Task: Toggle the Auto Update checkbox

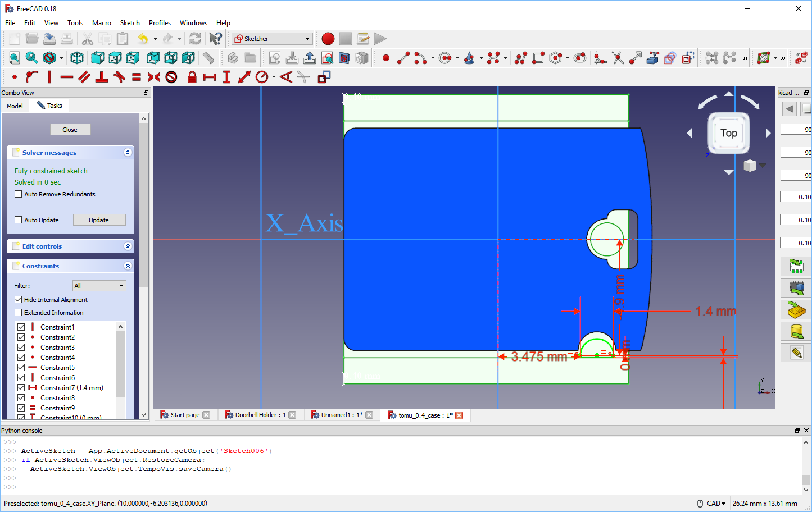Action: pos(19,220)
